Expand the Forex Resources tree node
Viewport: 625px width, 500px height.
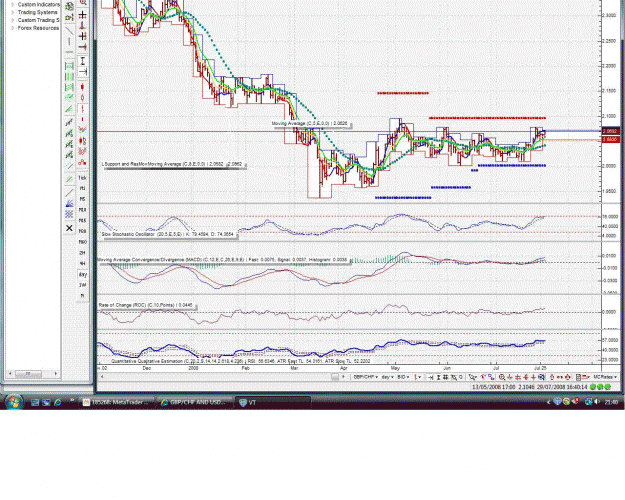point(13,28)
